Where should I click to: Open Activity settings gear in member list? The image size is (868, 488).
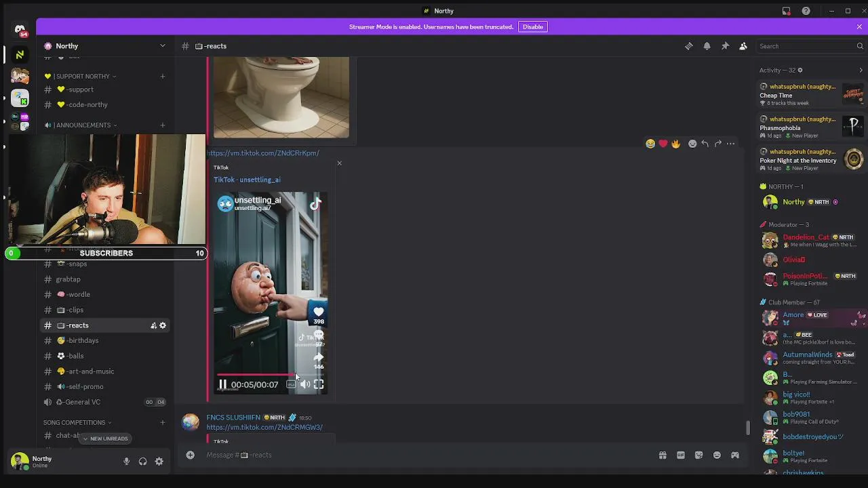[800, 70]
